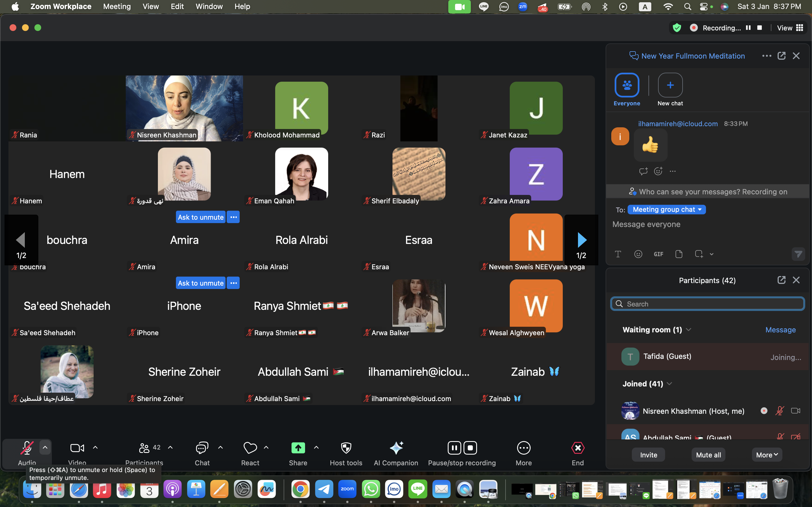Click the AI Companion sparkle icon
This screenshot has width=812, height=507.
[396, 448]
